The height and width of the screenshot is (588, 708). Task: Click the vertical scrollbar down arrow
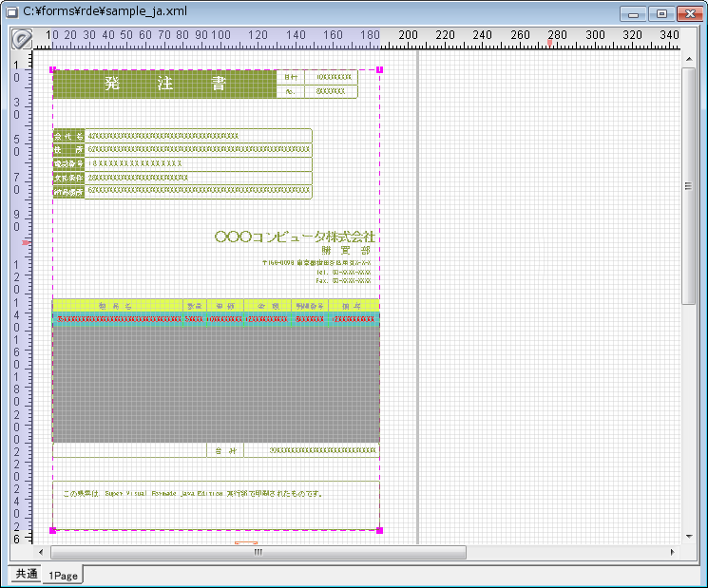point(689,536)
